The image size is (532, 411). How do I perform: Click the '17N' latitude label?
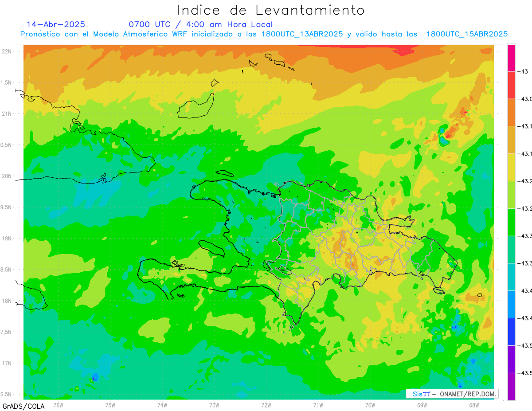[7, 363]
